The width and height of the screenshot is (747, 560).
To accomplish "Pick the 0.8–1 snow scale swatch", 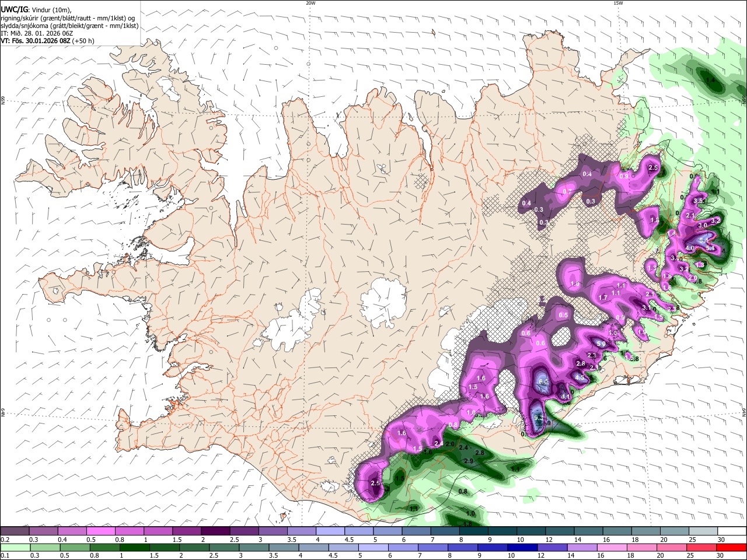I will point(129,531).
